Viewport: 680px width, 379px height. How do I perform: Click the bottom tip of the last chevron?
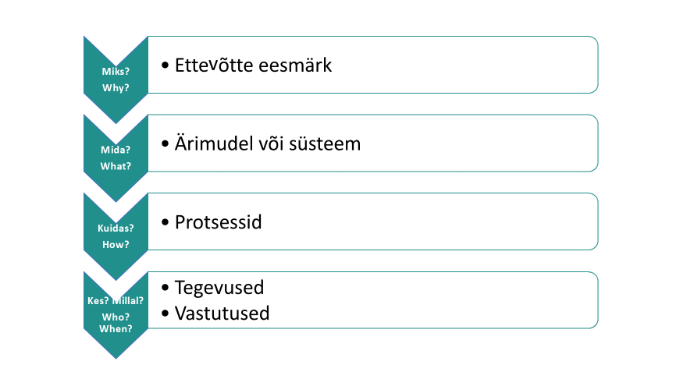tap(115, 356)
